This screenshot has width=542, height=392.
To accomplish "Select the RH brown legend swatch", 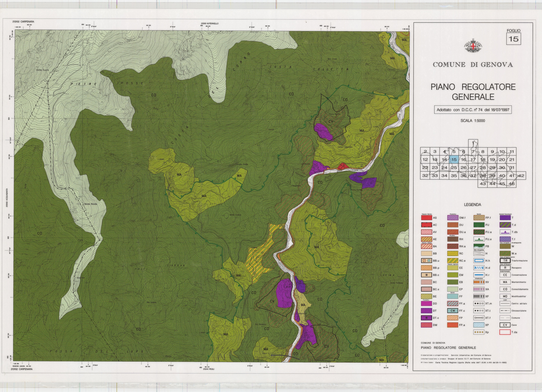I will pyautogui.click(x=453, y=239).
